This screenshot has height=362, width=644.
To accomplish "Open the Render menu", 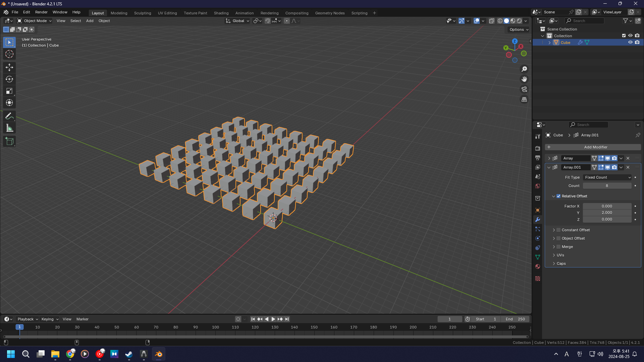I will tap(41, 12).
